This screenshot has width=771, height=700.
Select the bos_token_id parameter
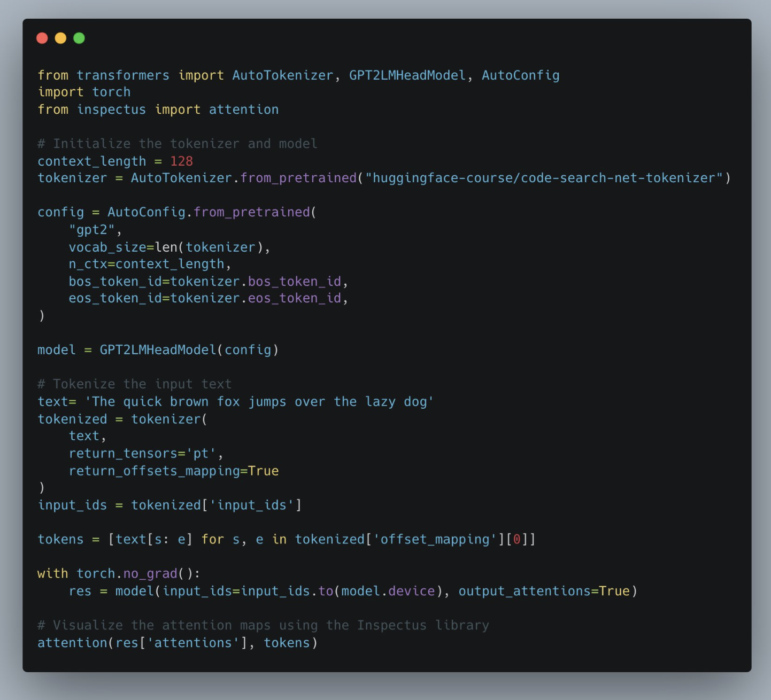tap(207, 281)
